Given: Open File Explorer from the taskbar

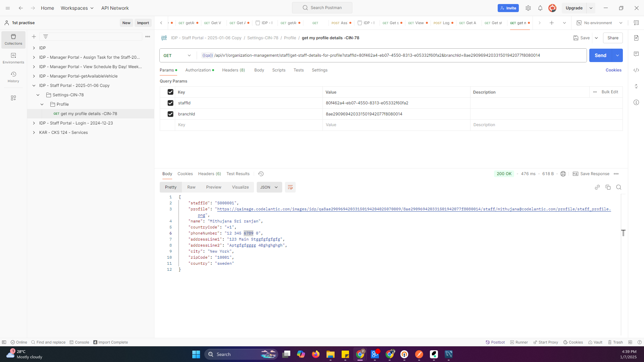Looking at the screenshot, I should click(331, 354).
